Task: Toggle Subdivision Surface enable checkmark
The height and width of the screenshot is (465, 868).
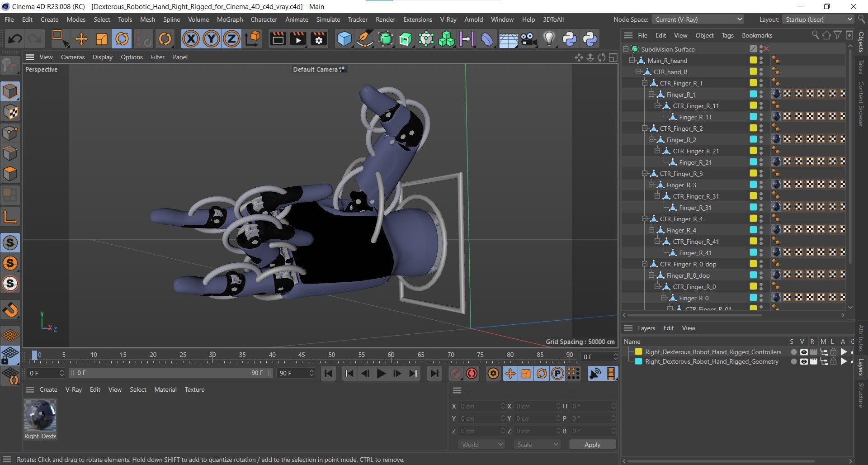Action: [x=766, y=49]
